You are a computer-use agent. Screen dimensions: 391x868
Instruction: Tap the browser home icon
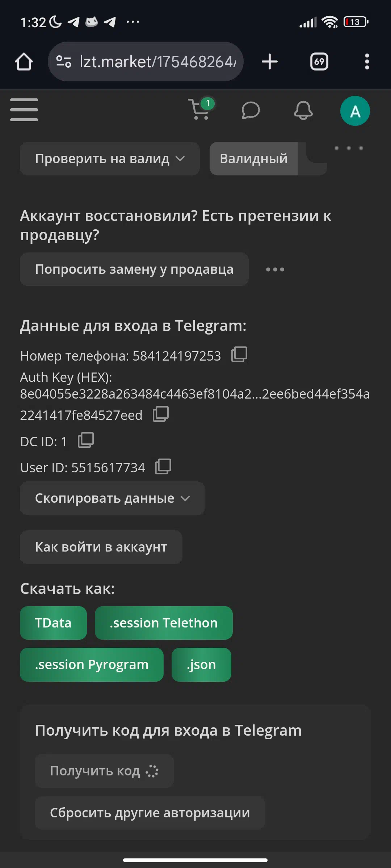24,61
